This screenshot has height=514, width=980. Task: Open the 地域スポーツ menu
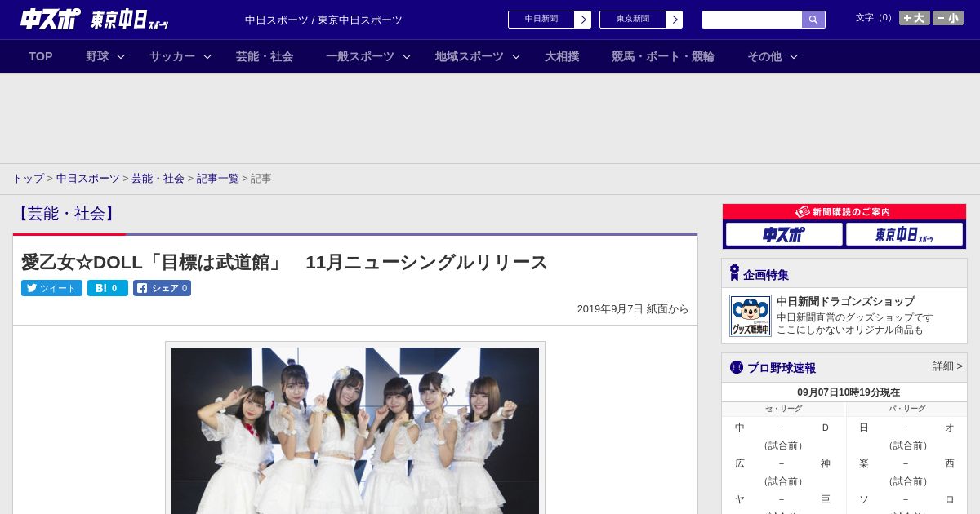click(470, 56)
